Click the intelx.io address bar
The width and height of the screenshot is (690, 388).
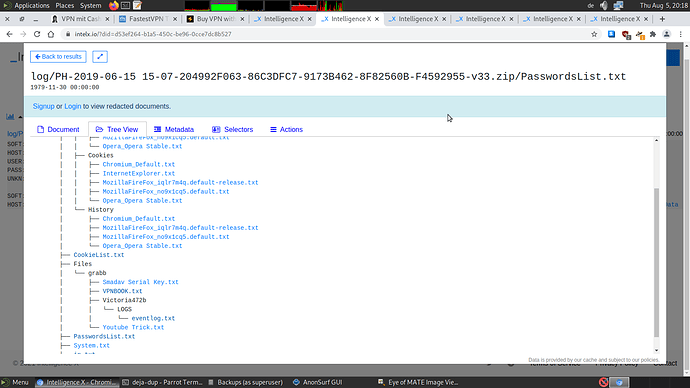tap(326, 34)
